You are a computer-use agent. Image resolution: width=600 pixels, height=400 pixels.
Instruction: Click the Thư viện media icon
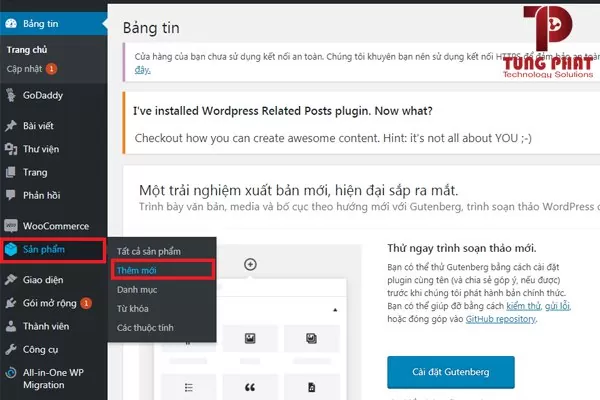tap(11, 149)
